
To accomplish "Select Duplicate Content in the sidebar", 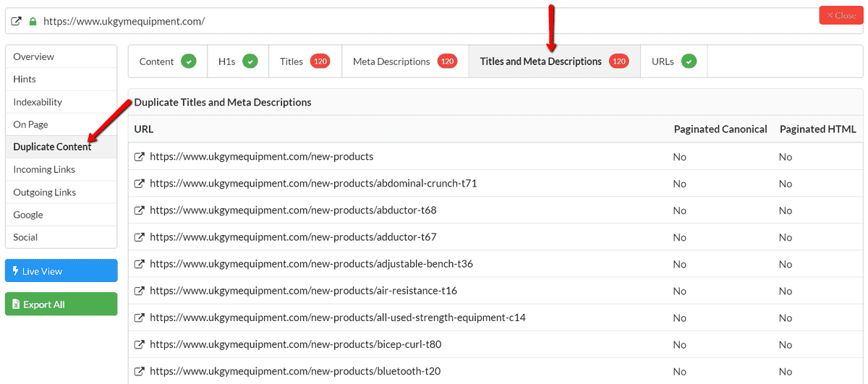I will click(x=61, y=147).
